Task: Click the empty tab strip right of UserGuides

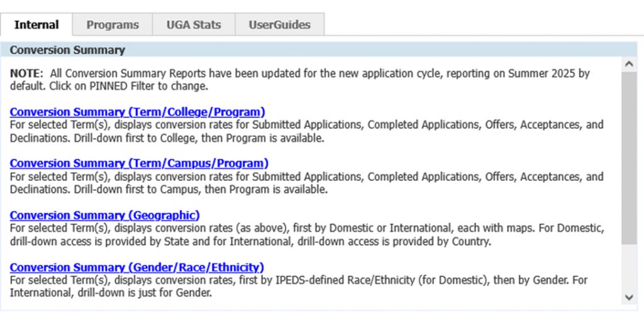Action: 478,25
